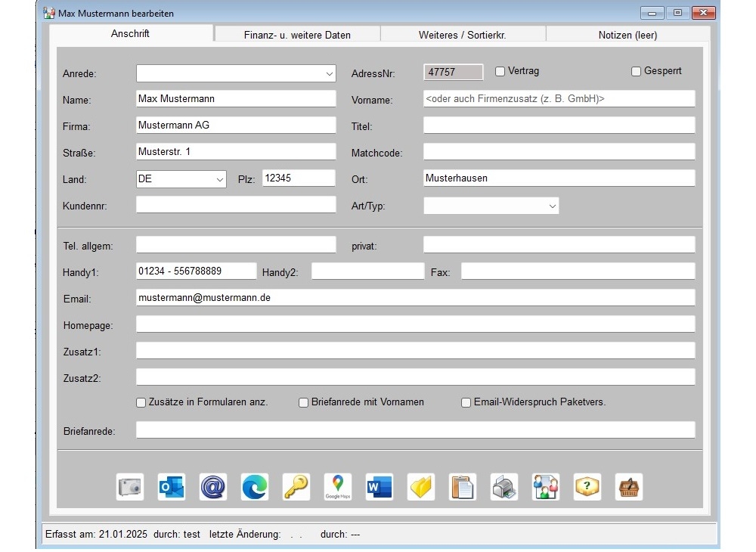
Task: Open the Word document icon
Action: tap(380, 487)
